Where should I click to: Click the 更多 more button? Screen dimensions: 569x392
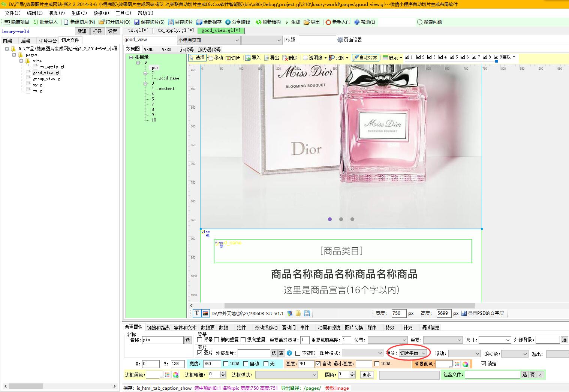point(367,374)
